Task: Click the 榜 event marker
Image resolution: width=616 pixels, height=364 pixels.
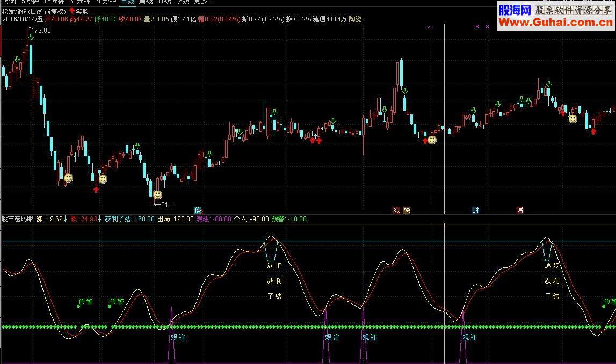Action: (x=407, y=210)
